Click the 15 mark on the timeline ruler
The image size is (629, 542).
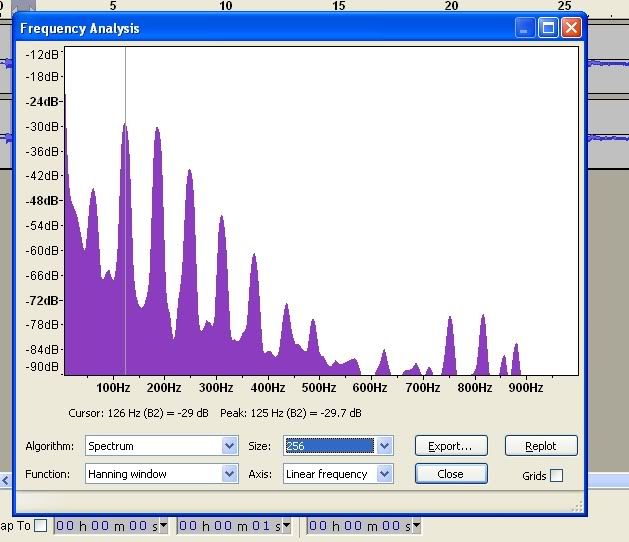click(x=338, y=6)
